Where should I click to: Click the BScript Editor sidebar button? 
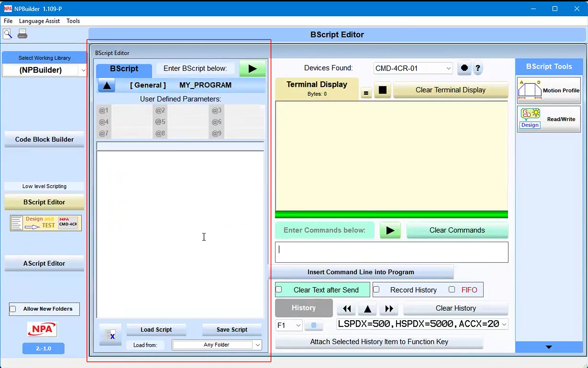(44, 202)
